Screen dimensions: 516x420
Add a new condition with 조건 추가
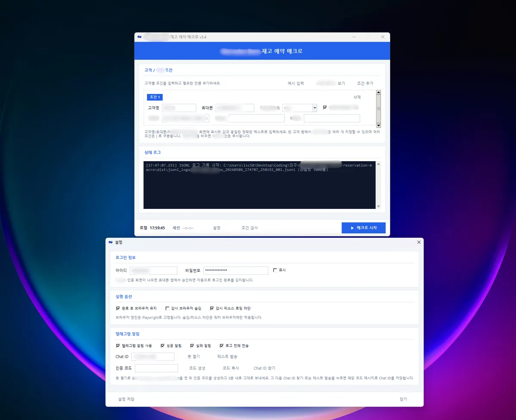click(x=365, y=83)
